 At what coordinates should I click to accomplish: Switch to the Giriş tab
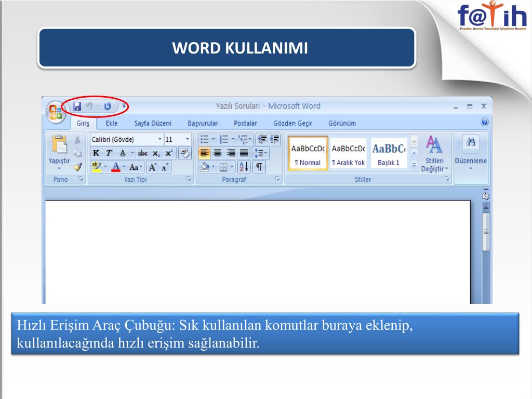pyautogui.click(x=83, y=123)
